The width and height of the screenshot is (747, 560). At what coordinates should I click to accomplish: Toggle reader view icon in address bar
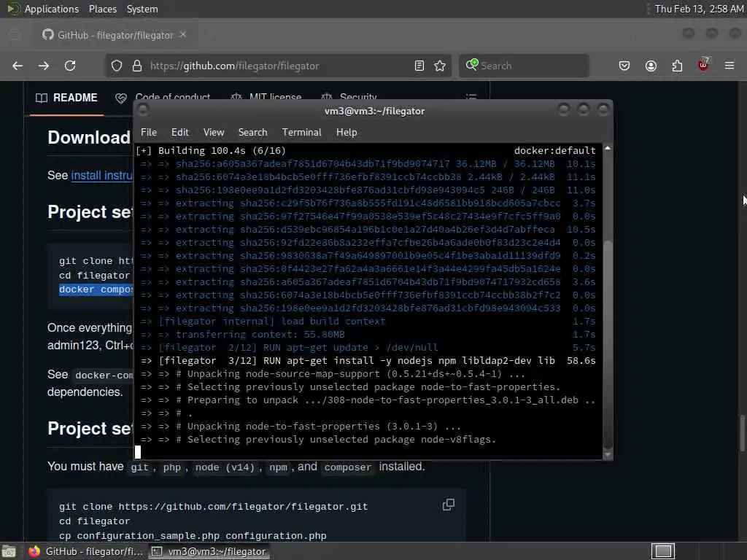point(419,66)
